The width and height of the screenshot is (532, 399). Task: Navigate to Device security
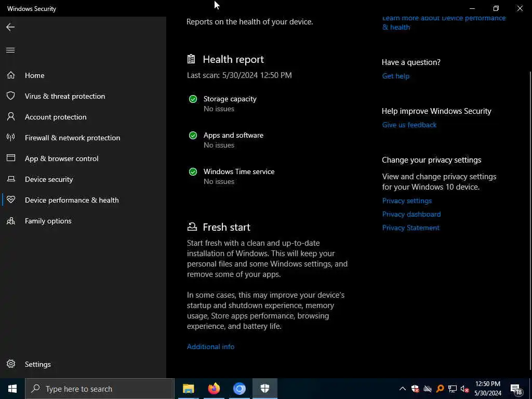(x=83, y=179)
